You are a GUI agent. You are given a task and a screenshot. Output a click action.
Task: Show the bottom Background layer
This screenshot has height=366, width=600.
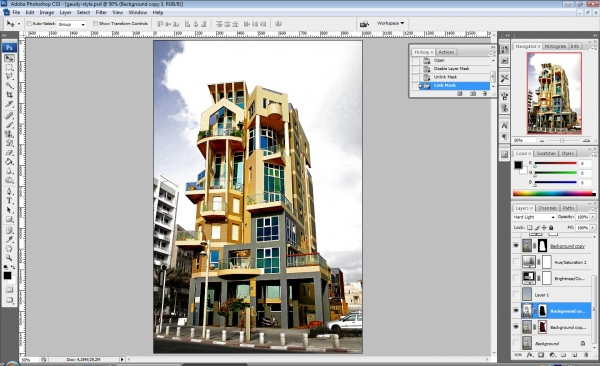coord(516,343)
